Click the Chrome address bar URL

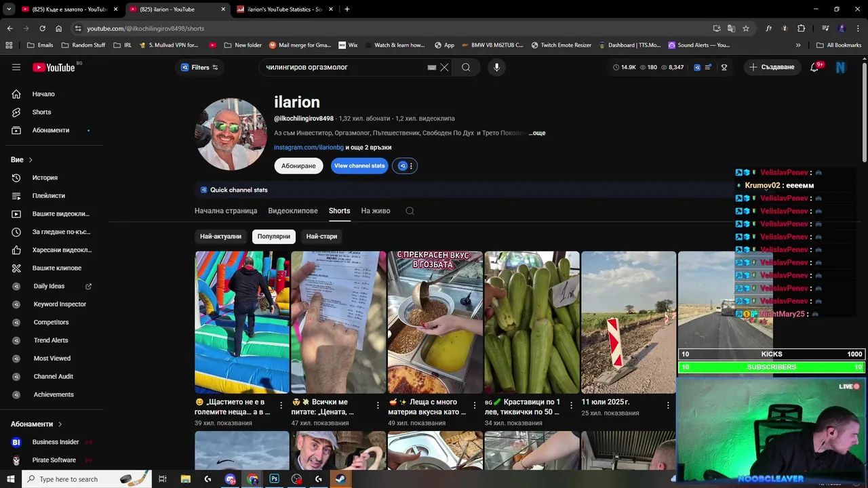(145, 28)
